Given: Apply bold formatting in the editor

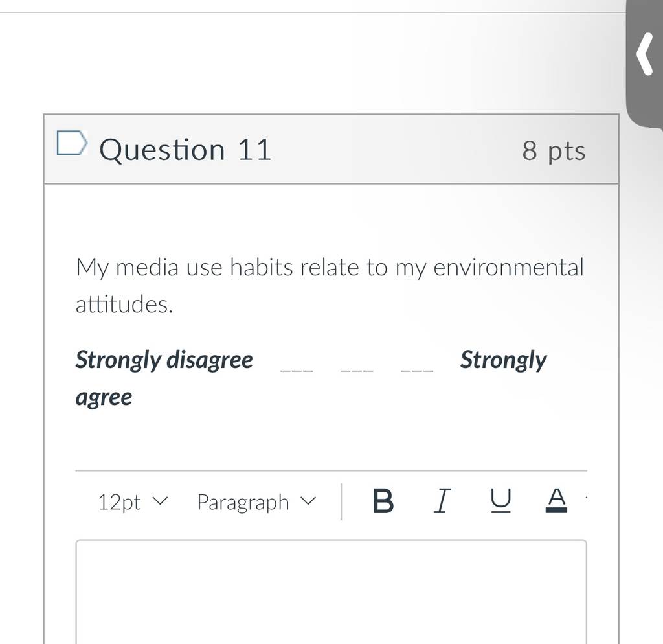Looking at the screenshot, I should pyautogui.click(x=383, y=501).
